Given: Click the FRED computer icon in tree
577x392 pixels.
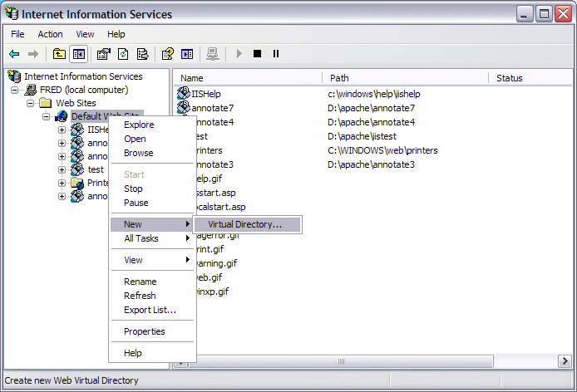Looking at the screenshot, I should pos(31,90).
